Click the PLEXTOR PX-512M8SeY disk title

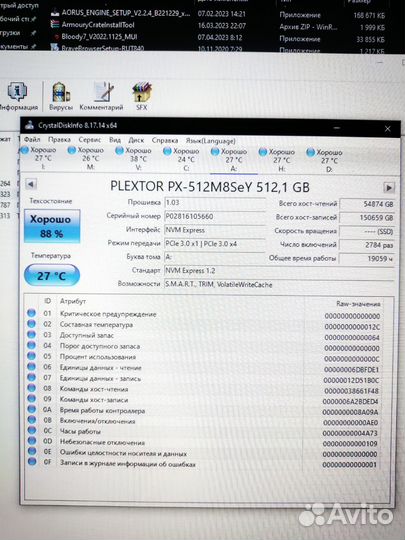point(210,187)
